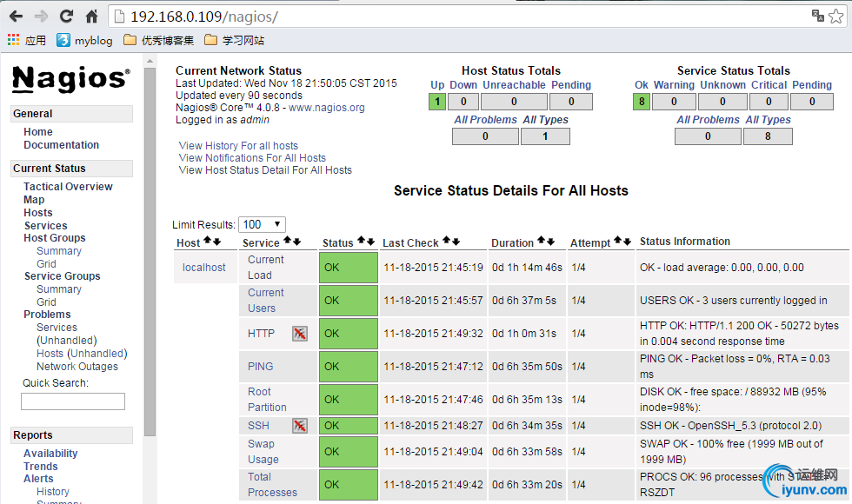Open the 优秀博客集 bookmark folder

(158, 40)
